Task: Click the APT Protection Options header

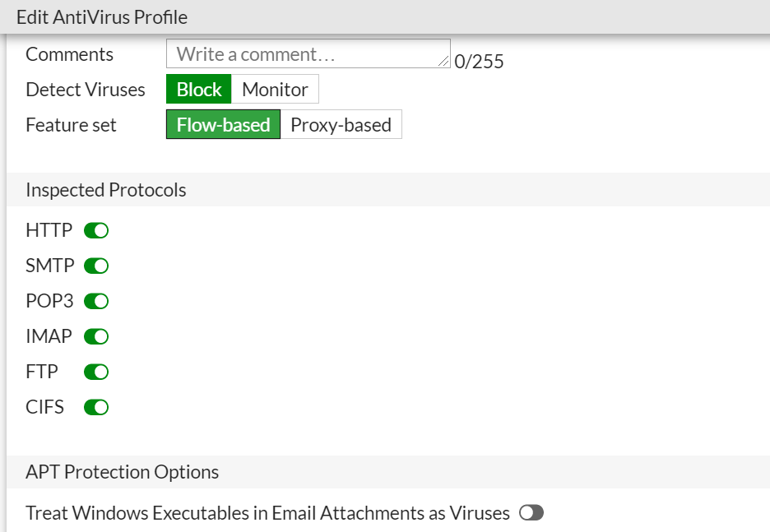Action: (123, 472)
